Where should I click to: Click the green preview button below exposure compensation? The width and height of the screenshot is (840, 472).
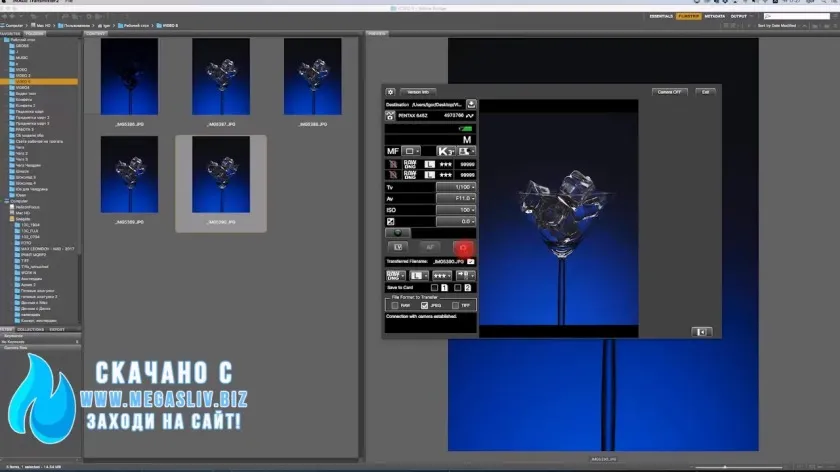tap(397, 232)
